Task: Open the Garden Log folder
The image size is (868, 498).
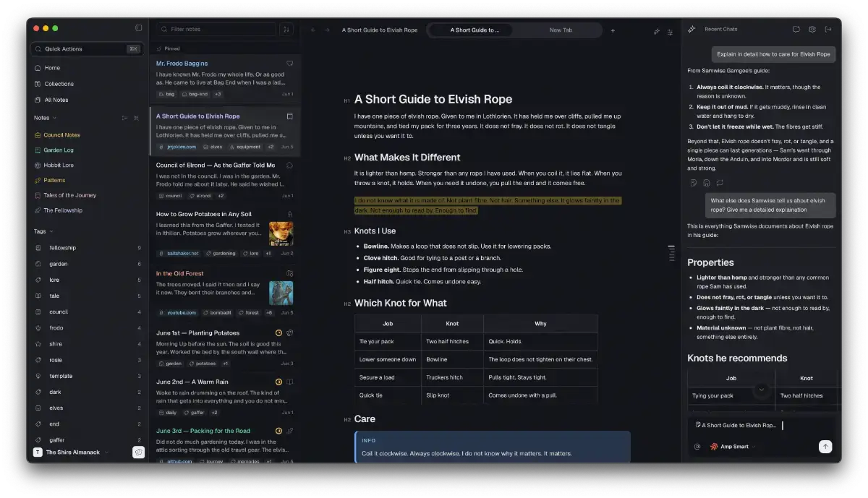Action: 88,150
